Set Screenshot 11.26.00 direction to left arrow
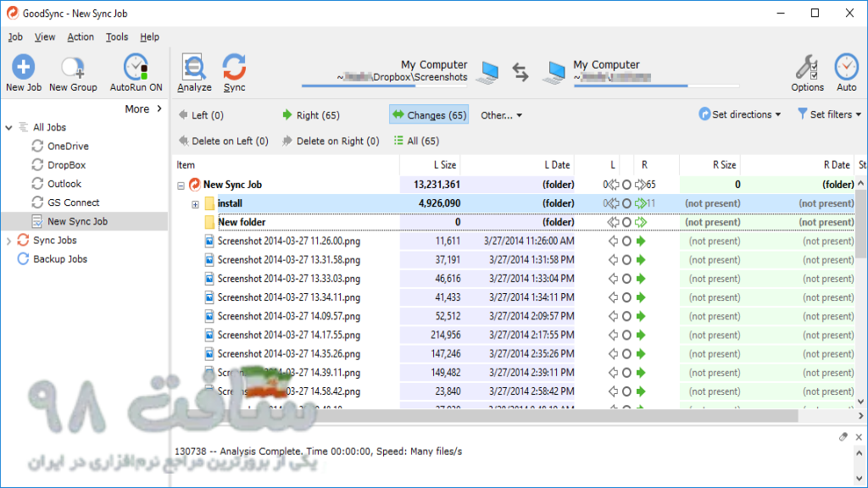This screenshot has width=868, height=488. [613, 241]
